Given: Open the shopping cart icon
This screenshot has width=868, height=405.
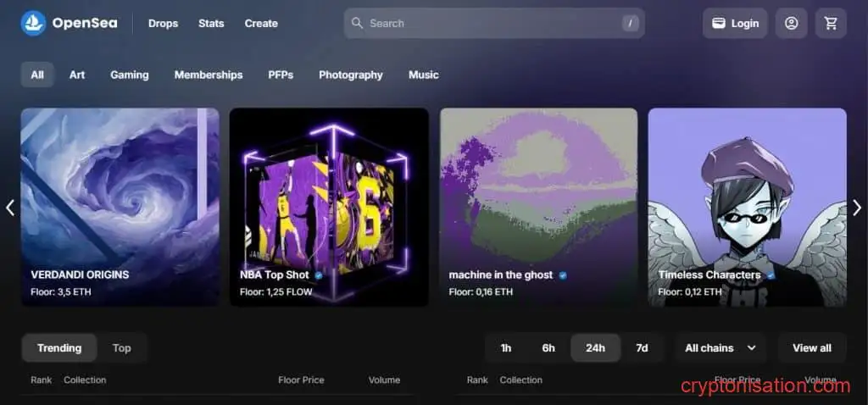Looking at the screenshot, I should [831, 23].
